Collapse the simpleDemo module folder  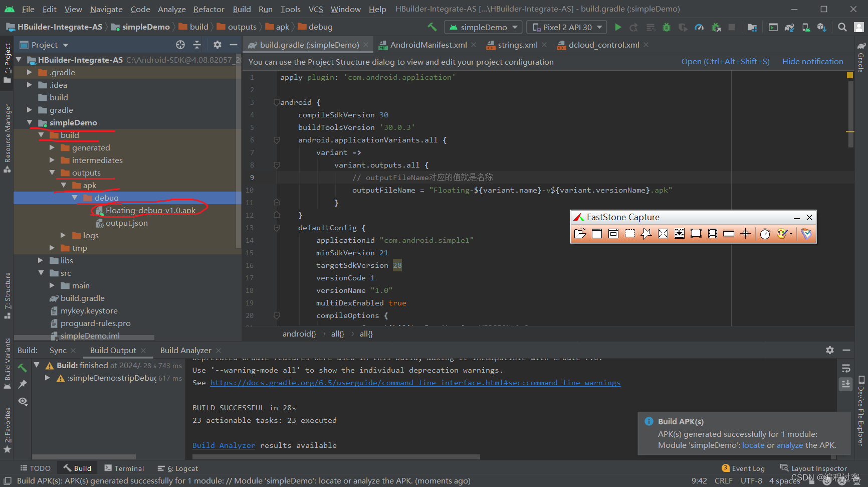click(30, 122)
